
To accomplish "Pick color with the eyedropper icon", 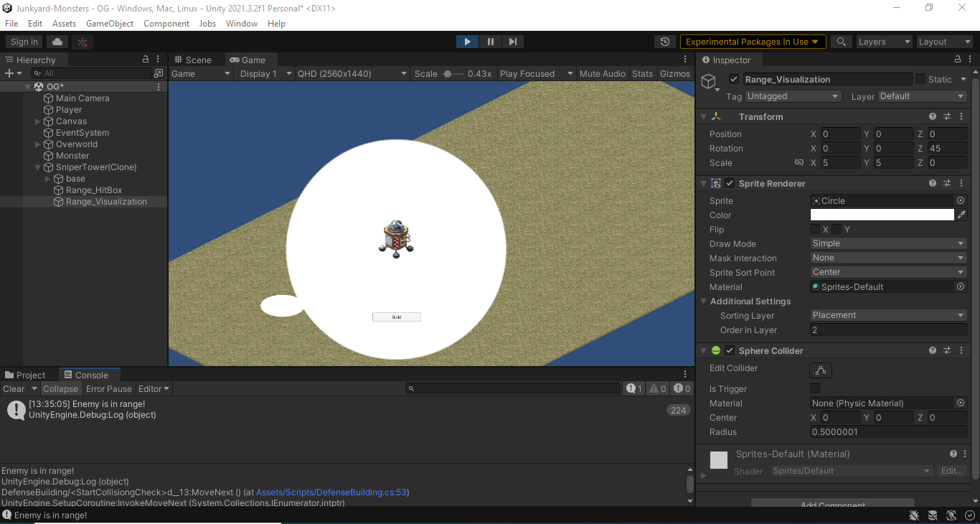I will [x=961, y=215].
